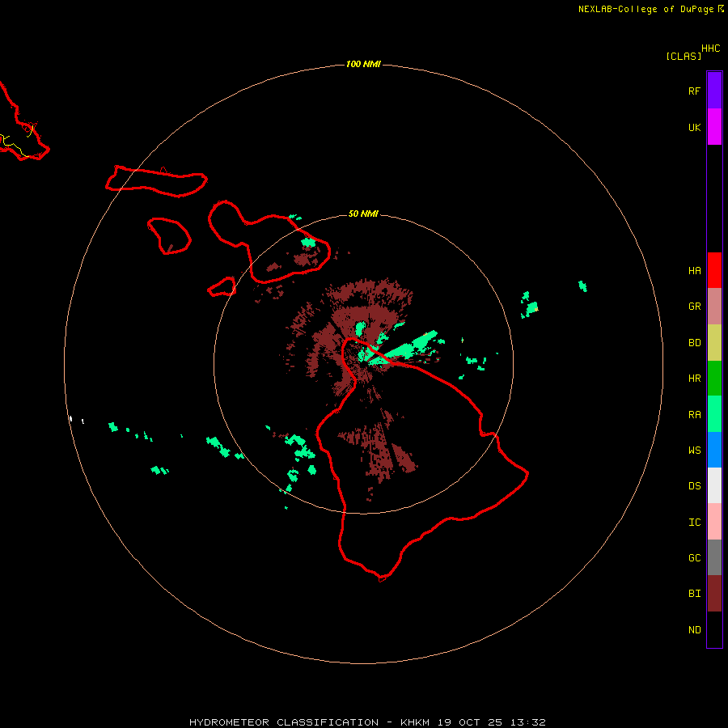Click the blue WS legend swatch
Viewport: 728px width, 728px height.
pyautogui.click(x=714, y=450)
